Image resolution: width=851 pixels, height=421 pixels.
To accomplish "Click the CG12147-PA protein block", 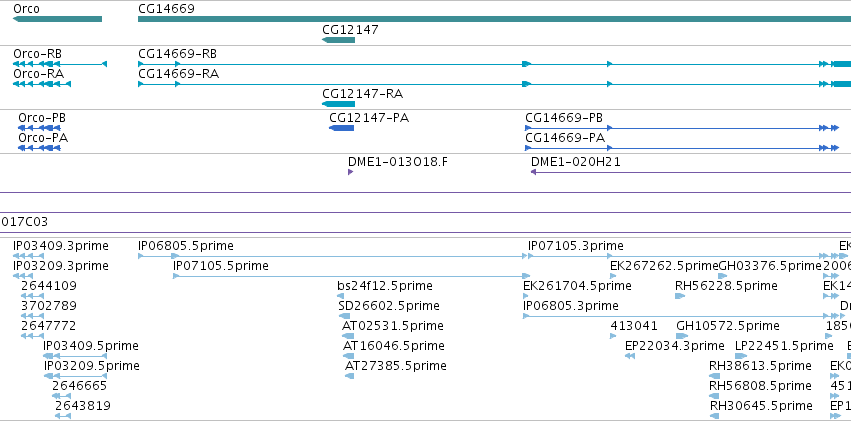I will pyautogui.click(x=341, y=128).
